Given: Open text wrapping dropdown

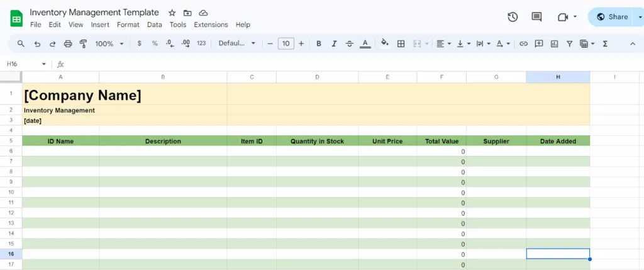Looking at the screenshot, I should [x=484, y=43].
